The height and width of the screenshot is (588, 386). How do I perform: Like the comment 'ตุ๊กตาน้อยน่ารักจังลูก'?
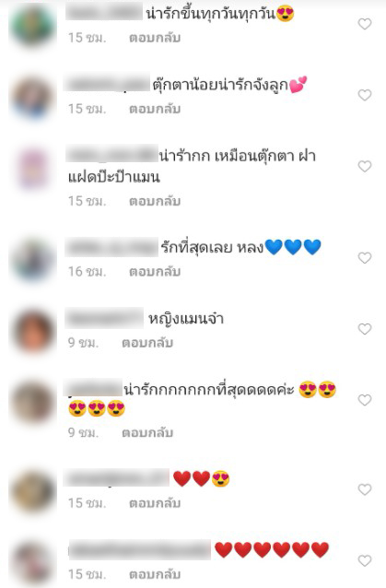click(x=365, y=95)
